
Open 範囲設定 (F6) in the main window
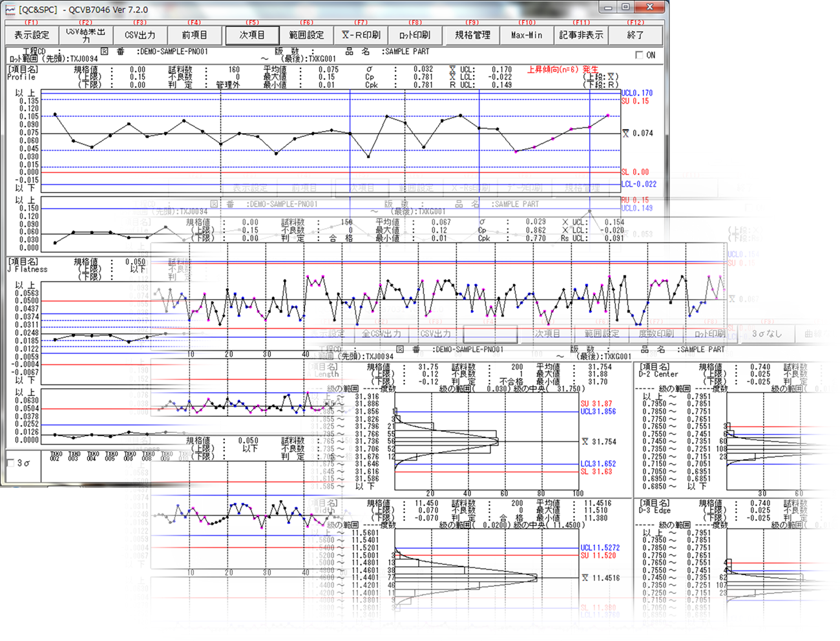coord(306,36)
